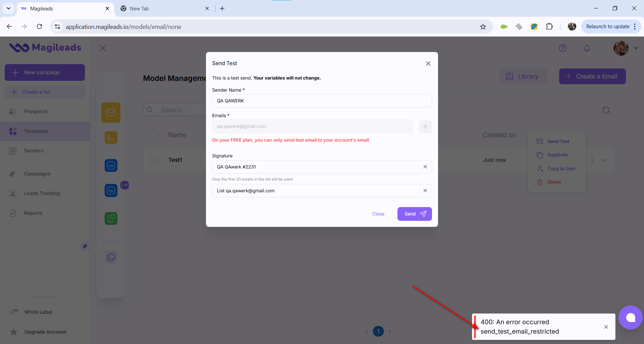Select the first LinkedIn template icon
This screenshot has height=344, width=644.
coord(111,165)
